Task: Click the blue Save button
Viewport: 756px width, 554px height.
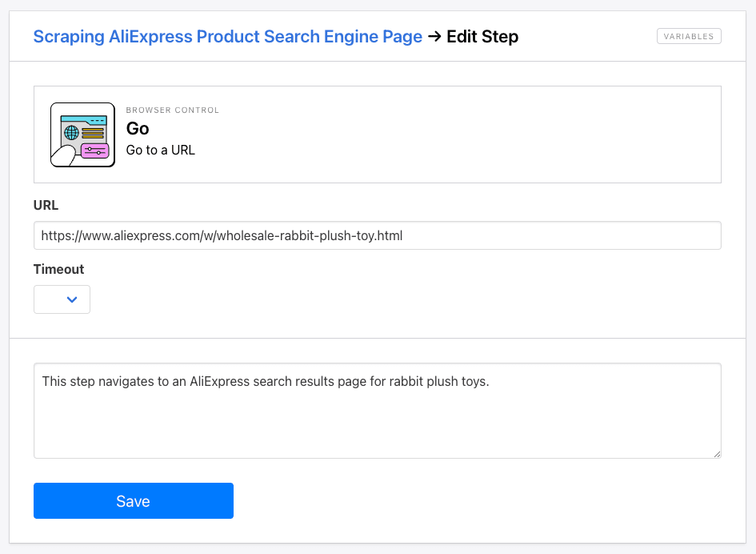Action: [134, 501]
